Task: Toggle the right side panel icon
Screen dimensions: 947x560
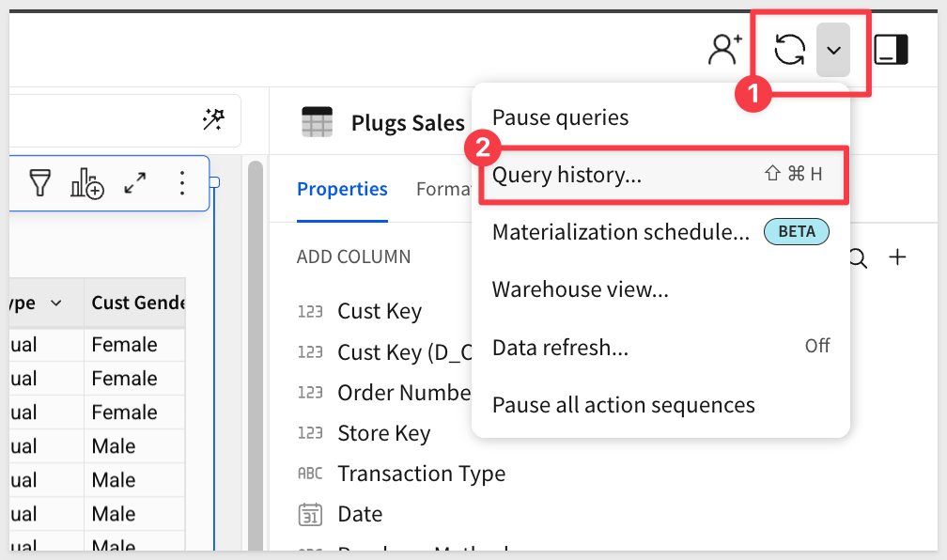Action: (x=891, y=50)
